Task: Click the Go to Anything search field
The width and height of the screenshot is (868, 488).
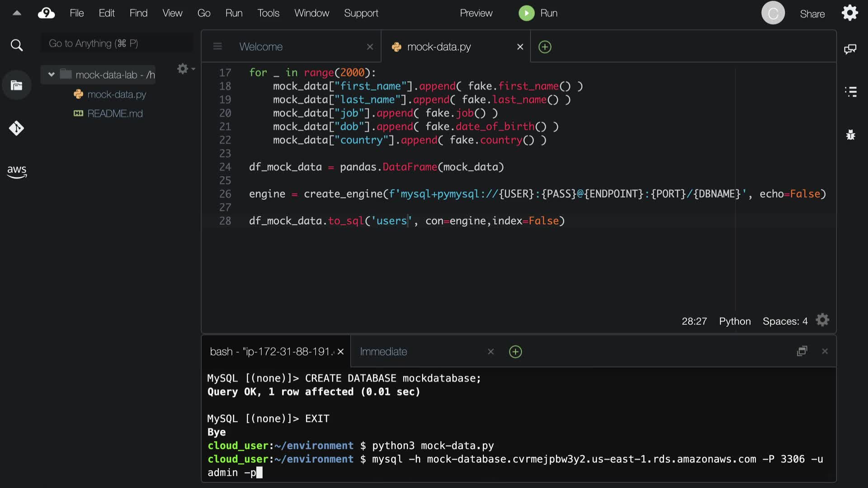Action: coord(117,43)
